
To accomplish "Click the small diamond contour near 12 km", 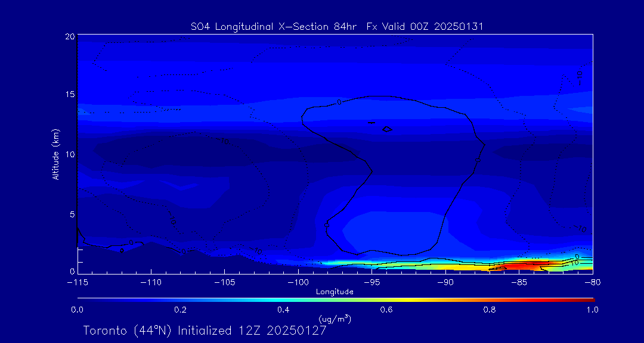I will [388, 129].
